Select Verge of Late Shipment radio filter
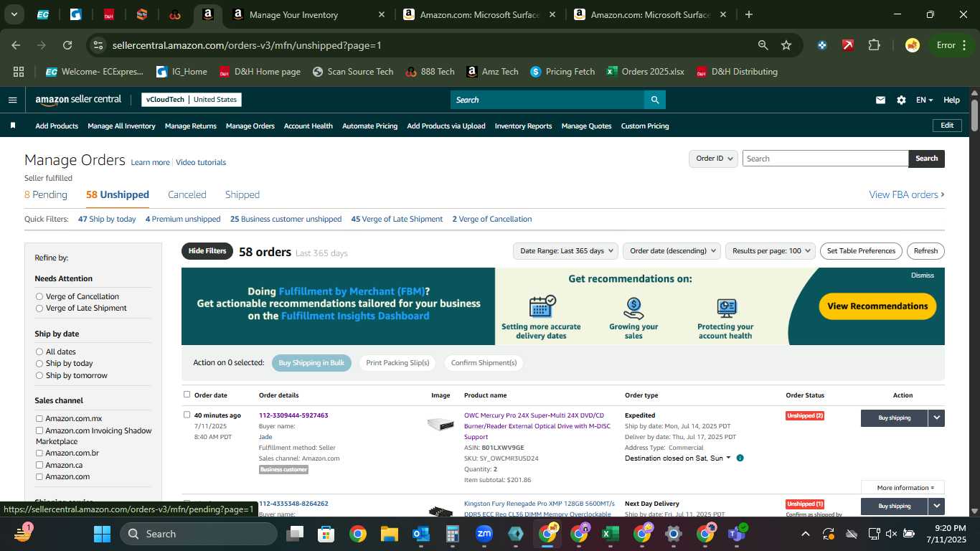 click(39, 309)
